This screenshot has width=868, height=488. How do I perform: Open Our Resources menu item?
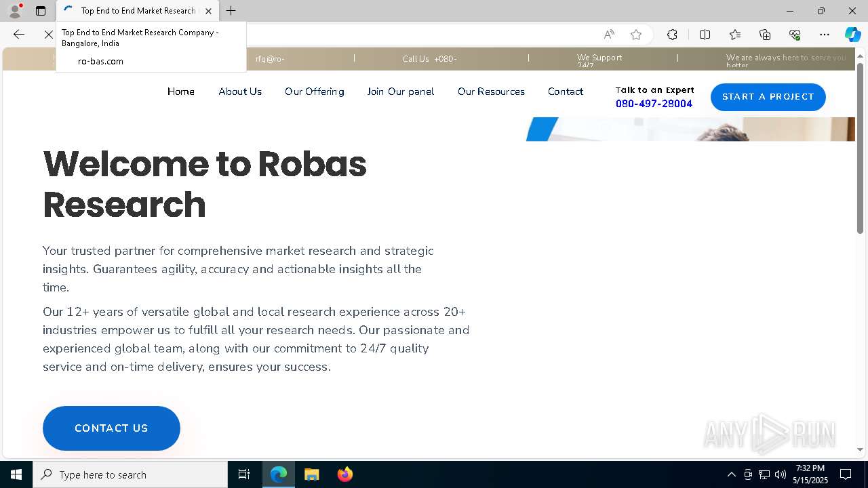[x=491, y=91]
